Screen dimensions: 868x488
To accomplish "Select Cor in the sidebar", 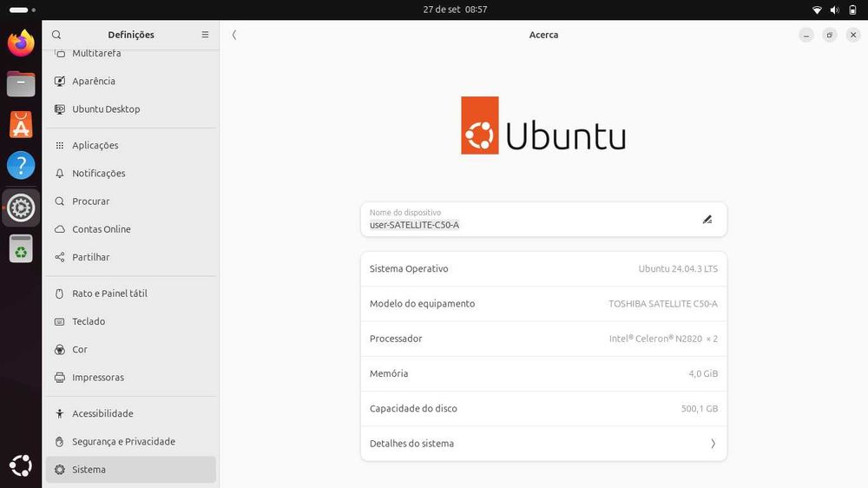I will pyautogui.click(x=131, y=350).
